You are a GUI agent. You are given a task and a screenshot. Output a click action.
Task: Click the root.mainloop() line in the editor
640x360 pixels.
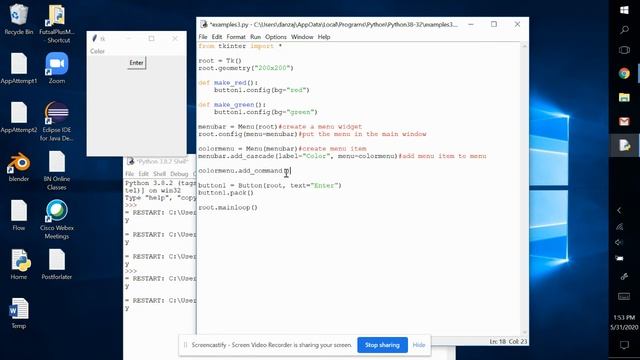(x=228, y=207)
